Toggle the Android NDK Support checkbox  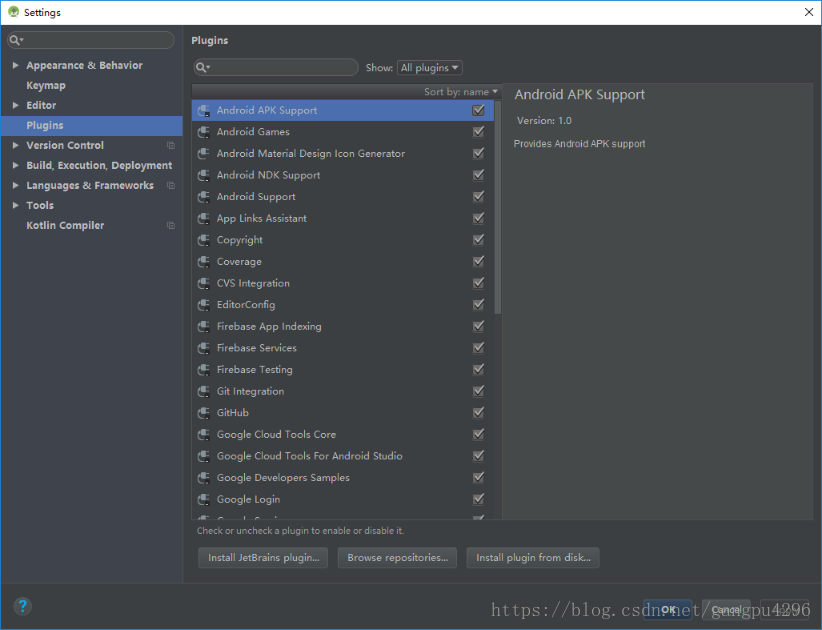pyautogui.click(x=478, y=175)
